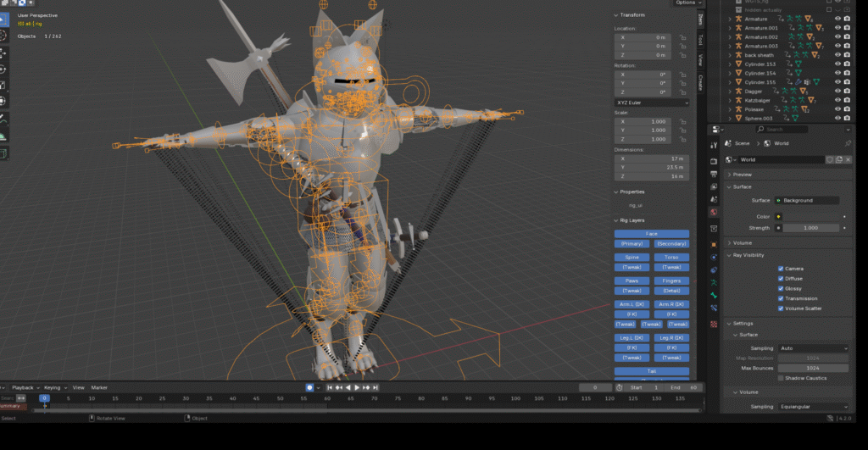Open XYZ Euler rotation mode dropdown
868x450 pixels.
tap(652, 103)
